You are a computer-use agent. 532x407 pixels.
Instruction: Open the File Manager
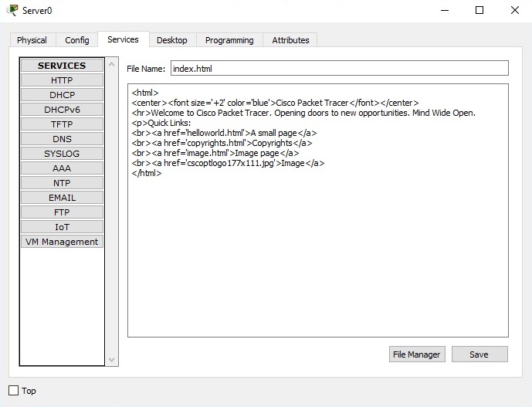click(x=417, y=354)
